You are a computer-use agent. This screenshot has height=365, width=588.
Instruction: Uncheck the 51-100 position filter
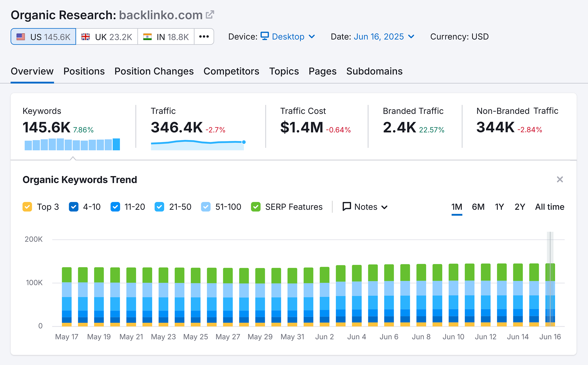point(206,207)
